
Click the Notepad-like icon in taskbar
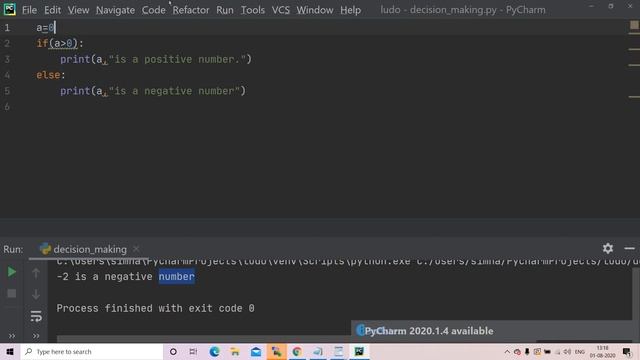tap(338, 351)
